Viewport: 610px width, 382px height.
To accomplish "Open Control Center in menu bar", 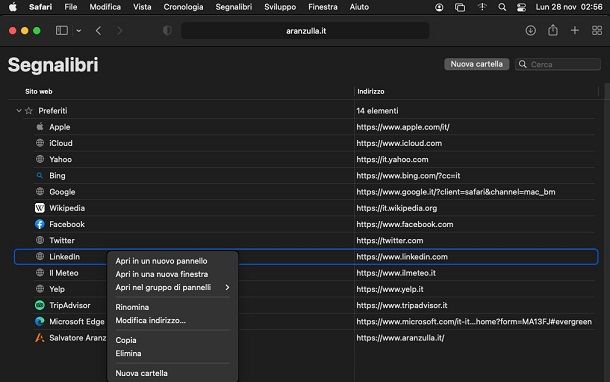I will pyautogui.click(x=521, y=7).
